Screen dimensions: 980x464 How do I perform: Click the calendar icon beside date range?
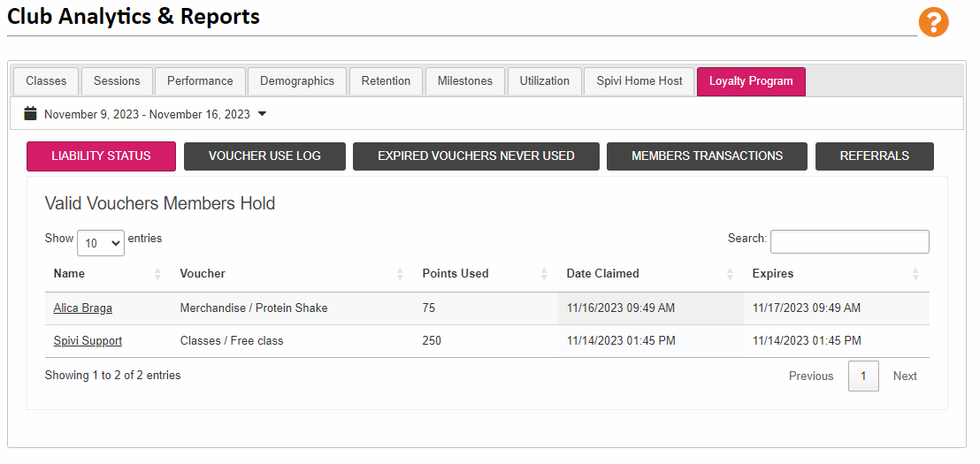coord(30,114)
